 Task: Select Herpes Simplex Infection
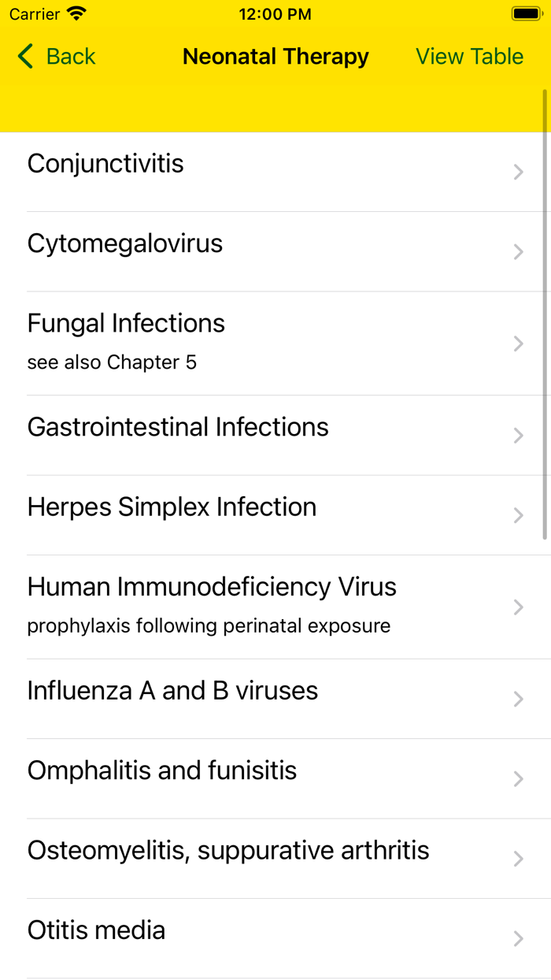[172, 507]
